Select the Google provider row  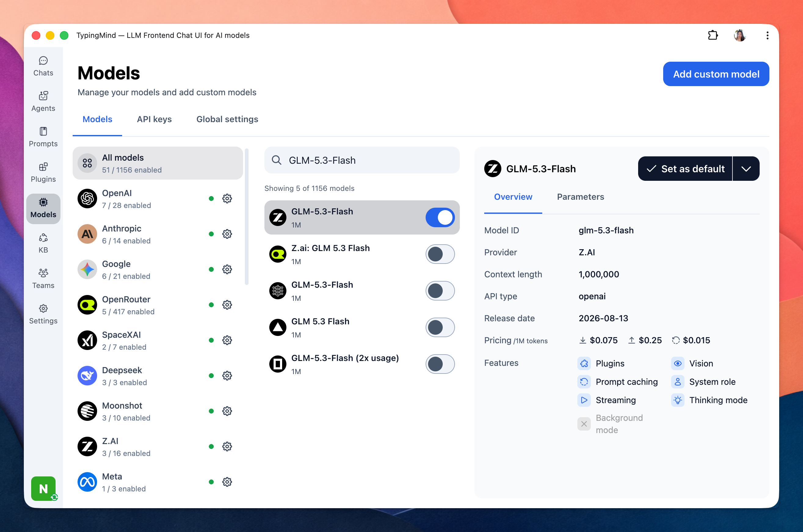click(x=158, y=269)
